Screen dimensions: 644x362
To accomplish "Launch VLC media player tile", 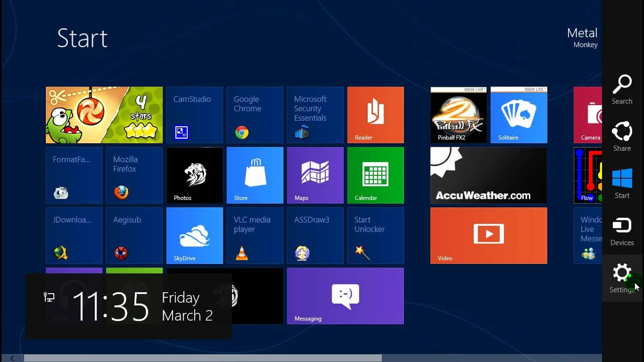I will 255,236.
